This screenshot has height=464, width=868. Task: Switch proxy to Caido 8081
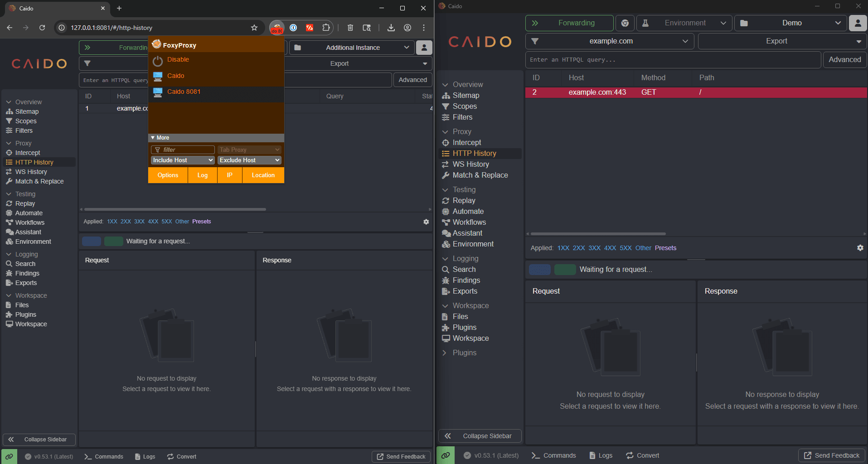click(184, 92)
